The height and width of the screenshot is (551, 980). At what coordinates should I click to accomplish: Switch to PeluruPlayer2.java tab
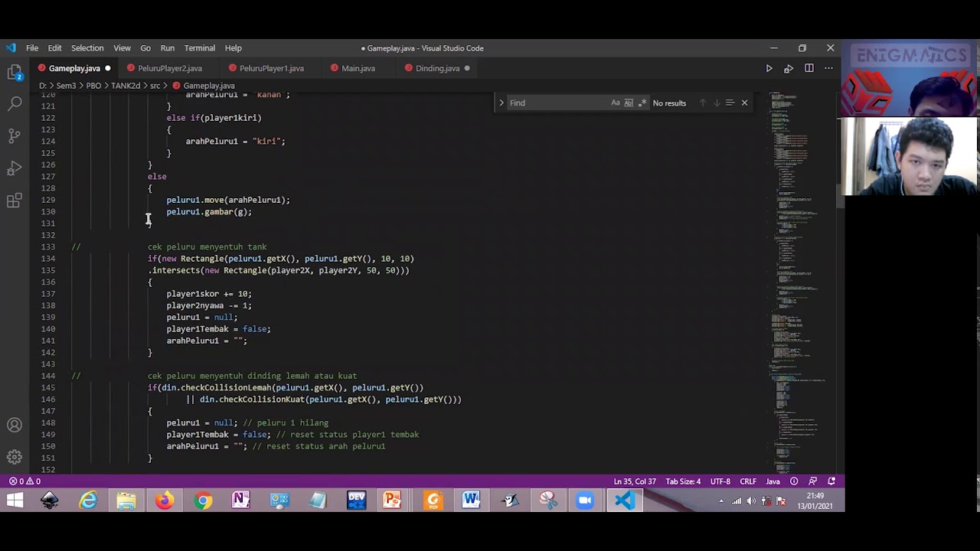coord(170,68)
